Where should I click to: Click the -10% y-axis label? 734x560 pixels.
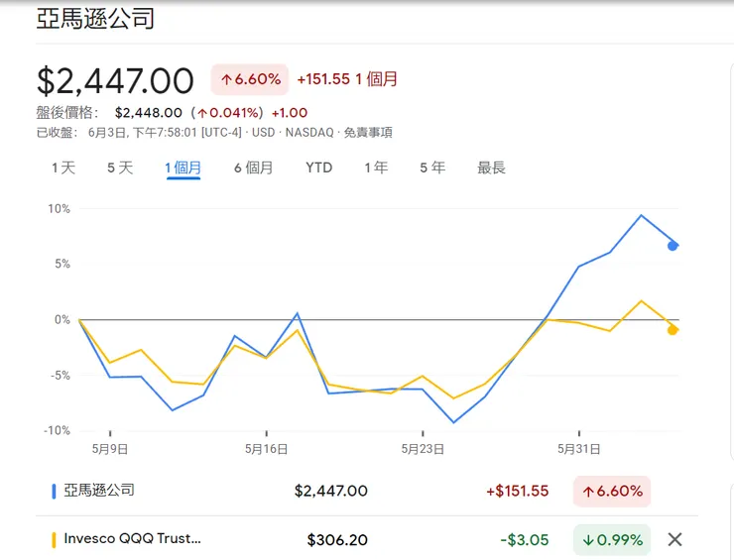click(57, 430)
